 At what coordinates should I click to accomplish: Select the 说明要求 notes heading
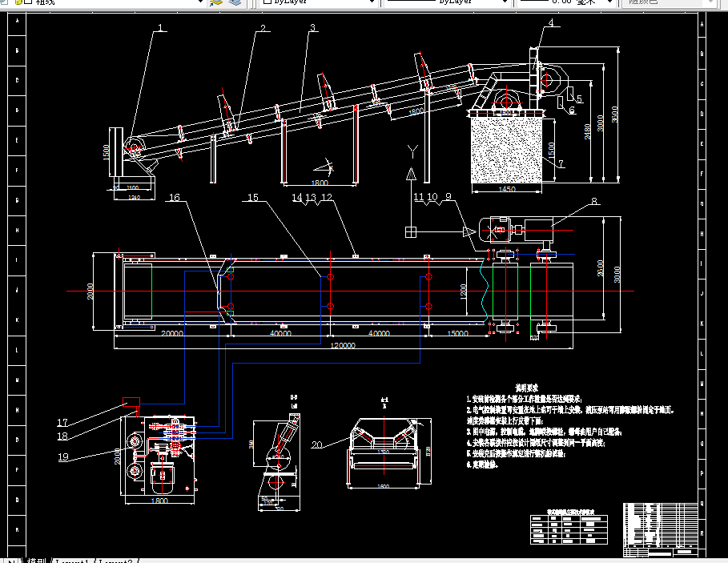(526, 388)
